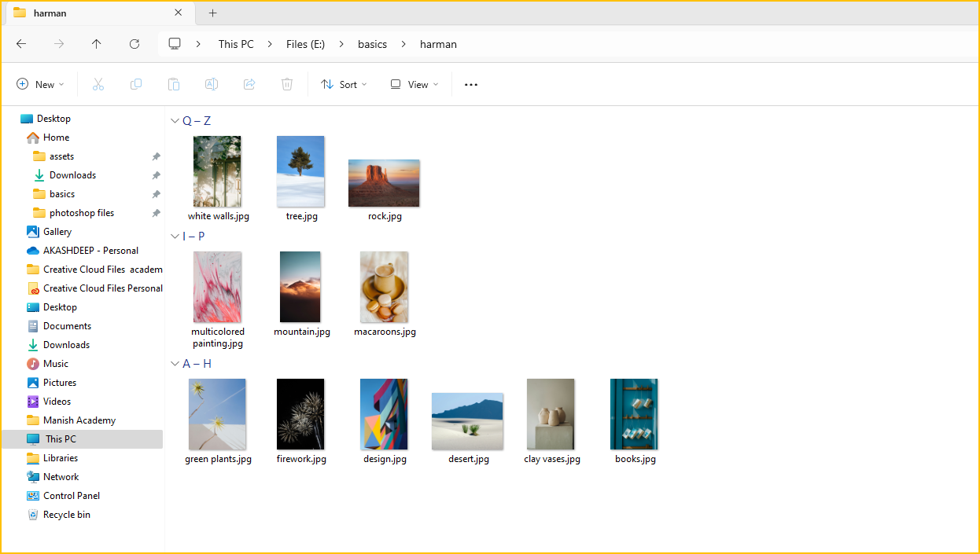Open the See more ellipsis menu
Screen dimensions: 980x554
pos(471,85)
